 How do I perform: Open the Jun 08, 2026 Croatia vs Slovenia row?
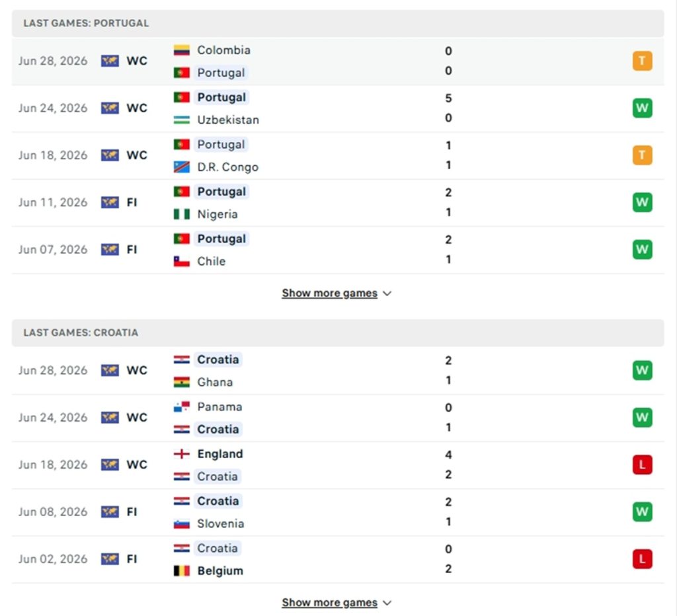pyautogui.click(x=338, y=512)
